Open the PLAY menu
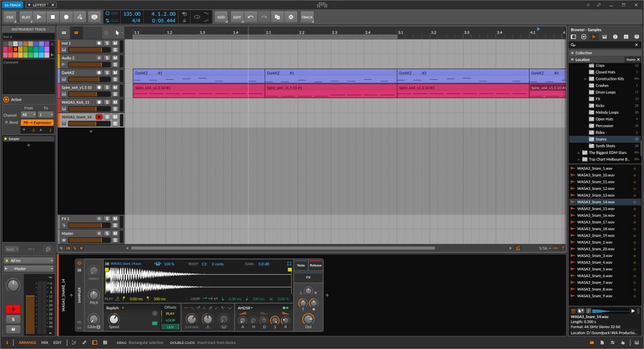The width and height of the screenshot is (644, 349). [25, 17]
